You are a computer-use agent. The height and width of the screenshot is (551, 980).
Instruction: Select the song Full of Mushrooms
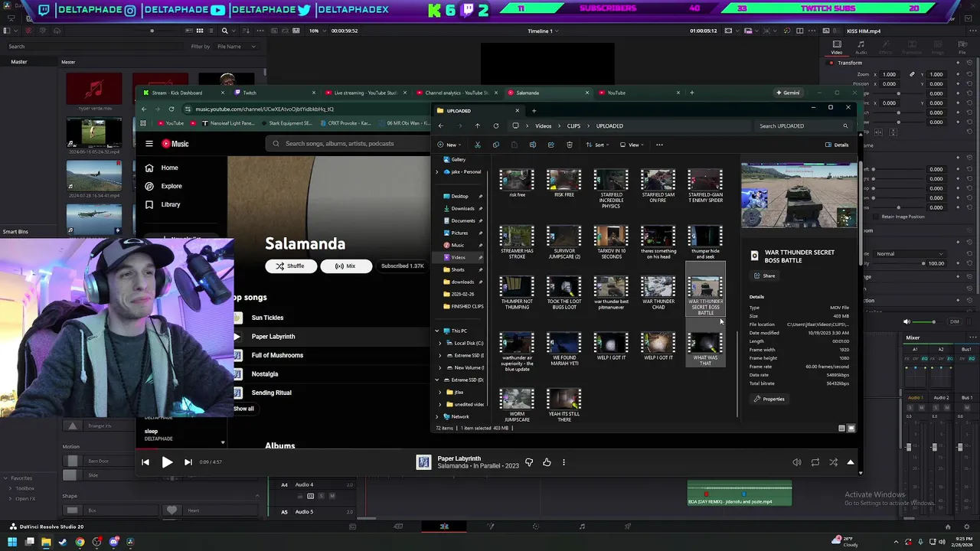pyautogui.click(x=277, y=355)
